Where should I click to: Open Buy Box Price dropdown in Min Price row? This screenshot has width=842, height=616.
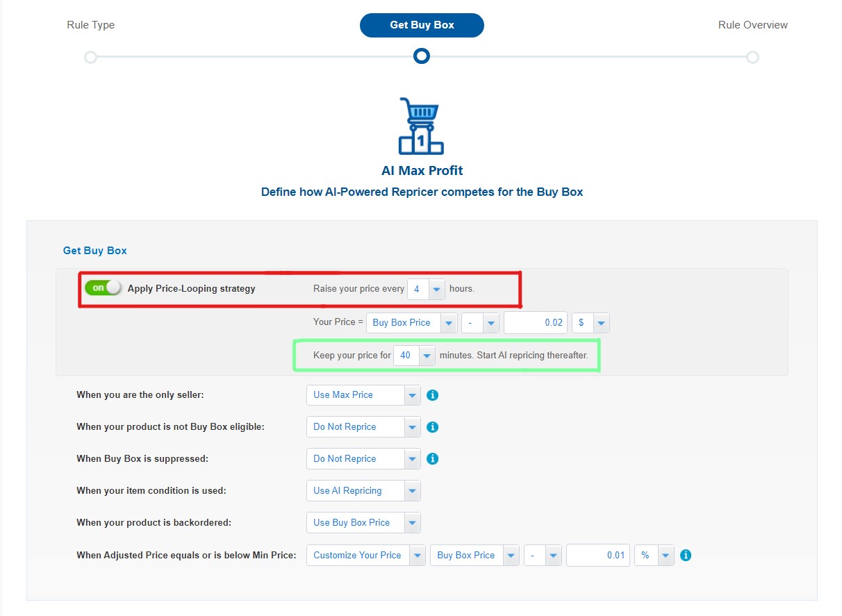(x=474, y=556)
